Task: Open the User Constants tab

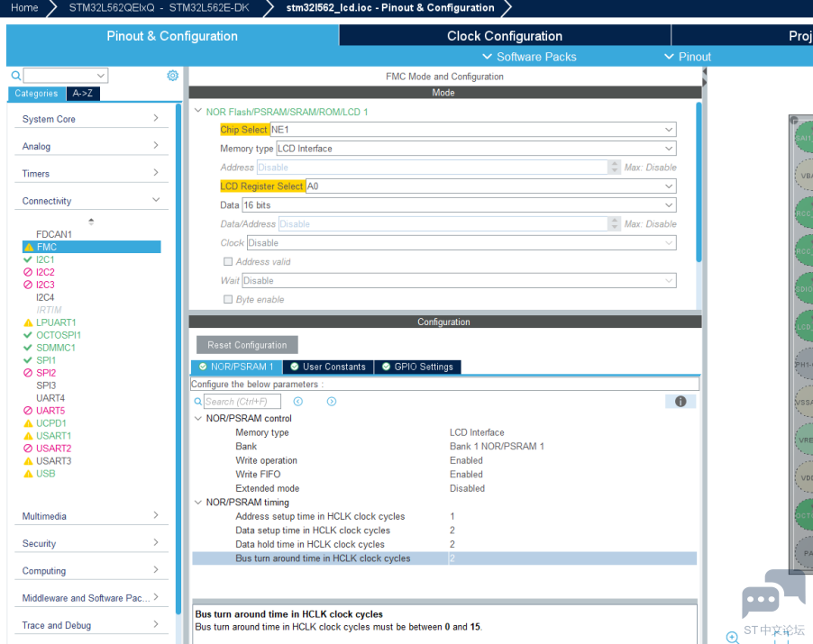Action: pyautogui.click(x=328, y=367)
